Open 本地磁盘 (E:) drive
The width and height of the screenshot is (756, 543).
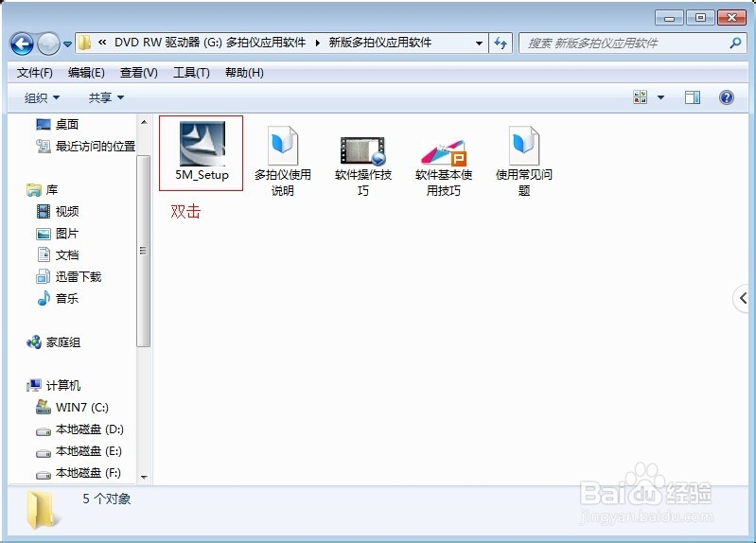pos(79,451)
